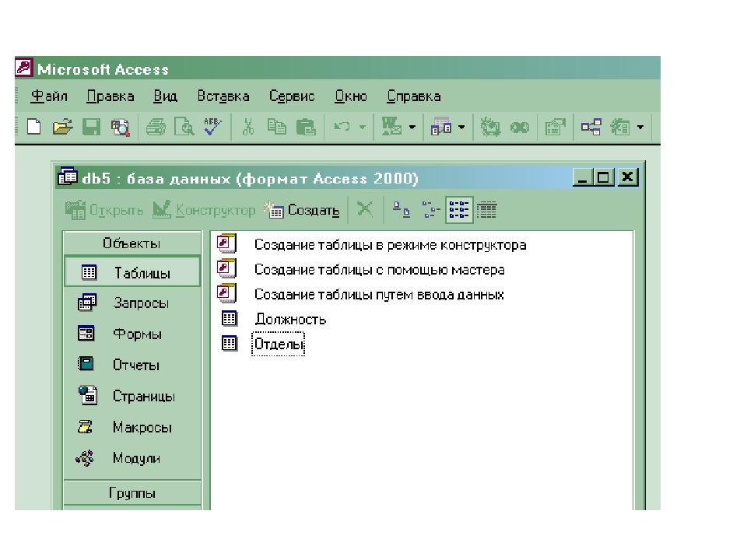Open a database with the folder icon
The width and height of the screenshot is (747, 560).
pyautogui.click(x=62, y=127)
